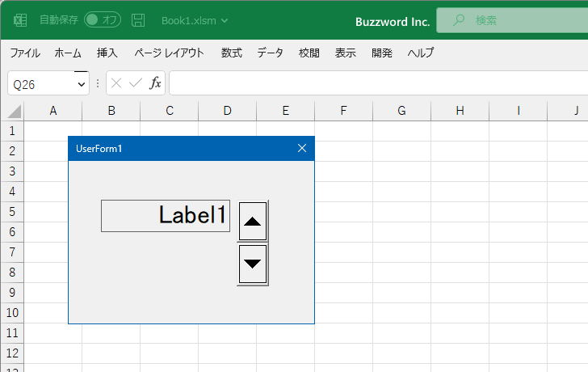The width and height of the screenshot is (588, 372).
Task: Click the search box in title bar
Action: (512, 20)
